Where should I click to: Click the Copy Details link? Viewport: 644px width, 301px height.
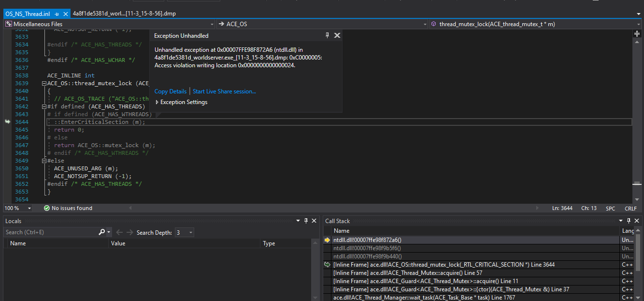coord(171,91)
